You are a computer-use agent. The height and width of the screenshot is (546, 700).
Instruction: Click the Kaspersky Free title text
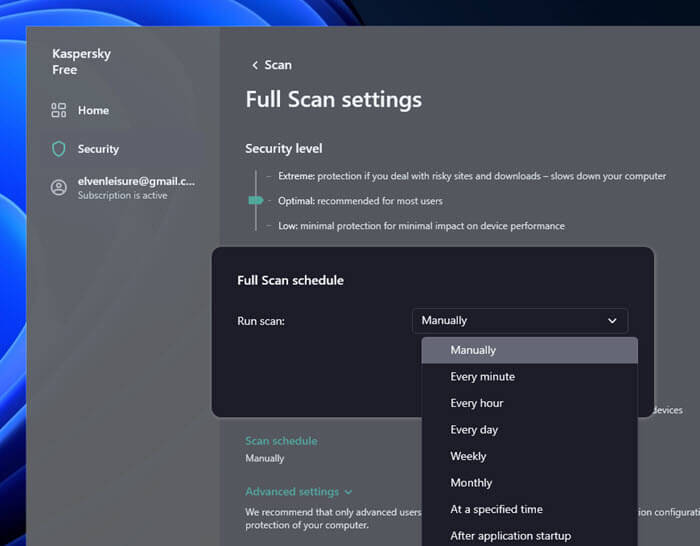81,62
